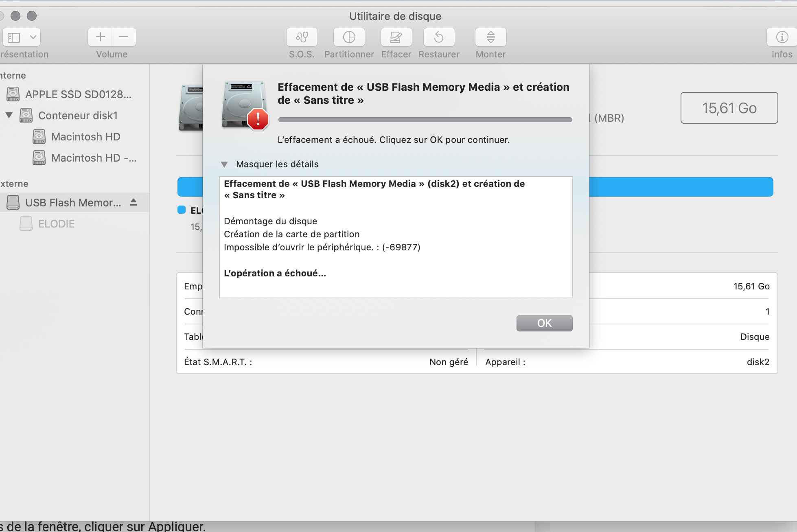Collapse the Conteneur disk1 tree
797x532 pixels.
[x=9, y=115]
